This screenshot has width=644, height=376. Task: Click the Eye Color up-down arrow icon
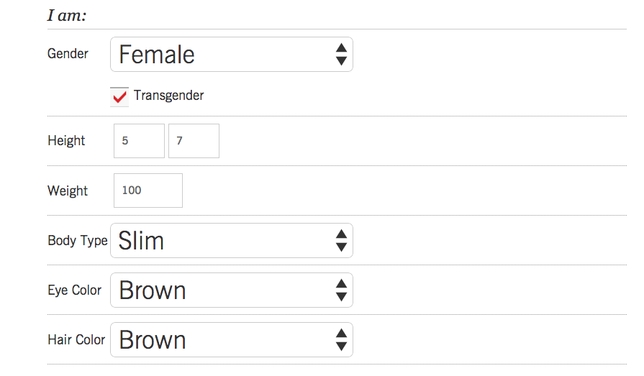click(341, 290)
